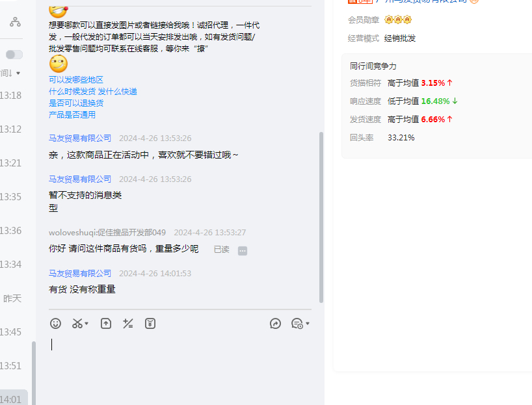Expand the screenshot tool dropdown arrow

87,324
